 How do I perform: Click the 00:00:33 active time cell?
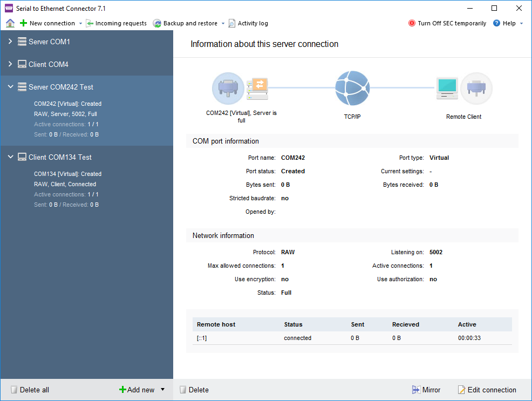[469, 338]
